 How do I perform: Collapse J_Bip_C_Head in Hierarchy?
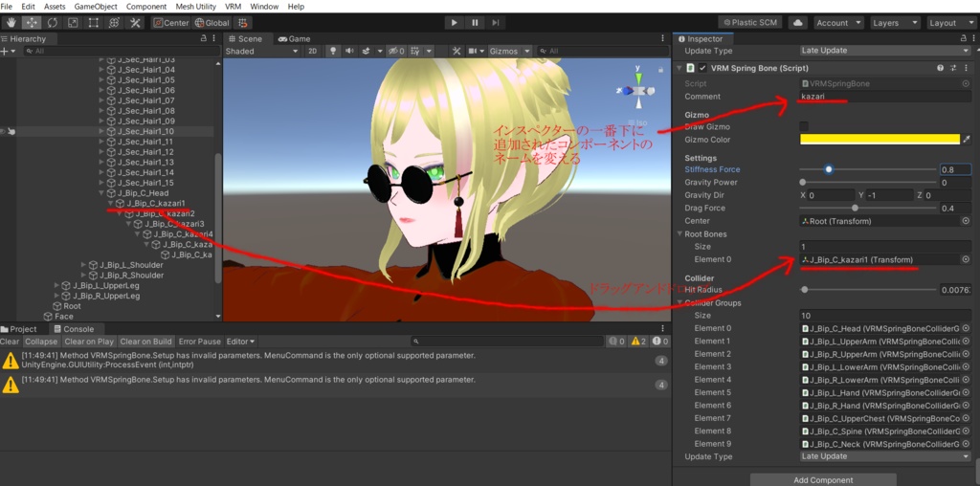(x=101, y=193)
